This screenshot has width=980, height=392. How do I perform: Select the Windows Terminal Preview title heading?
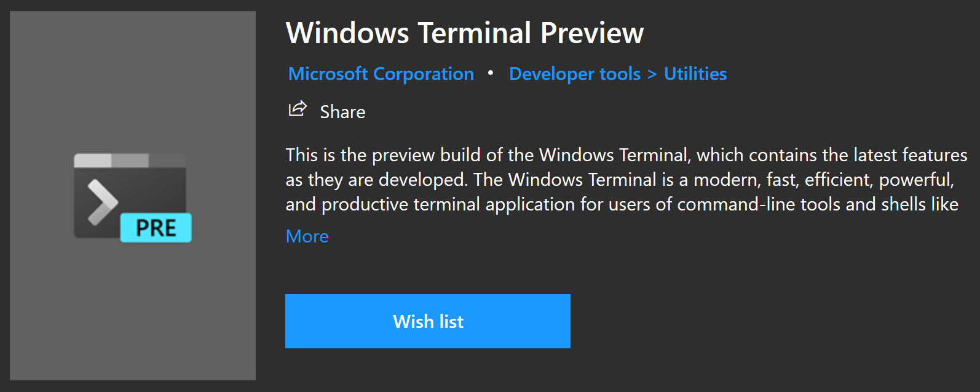[465, 33]
